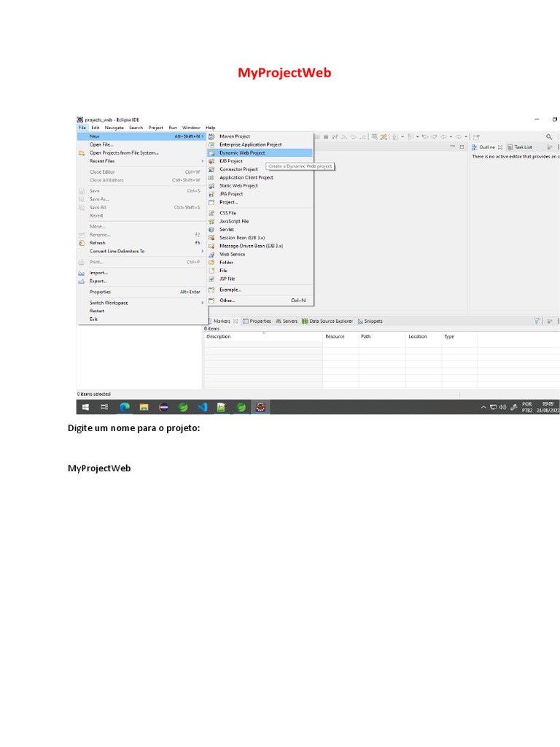Sort by the Resource column header
Viewport: 560px width, 747px height.
[341, 336]
